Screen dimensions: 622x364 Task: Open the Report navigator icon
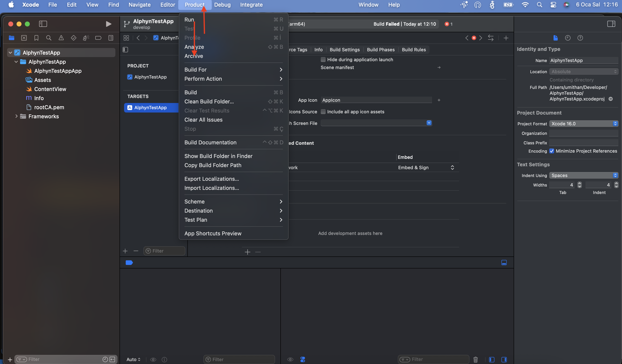(111, 38)
